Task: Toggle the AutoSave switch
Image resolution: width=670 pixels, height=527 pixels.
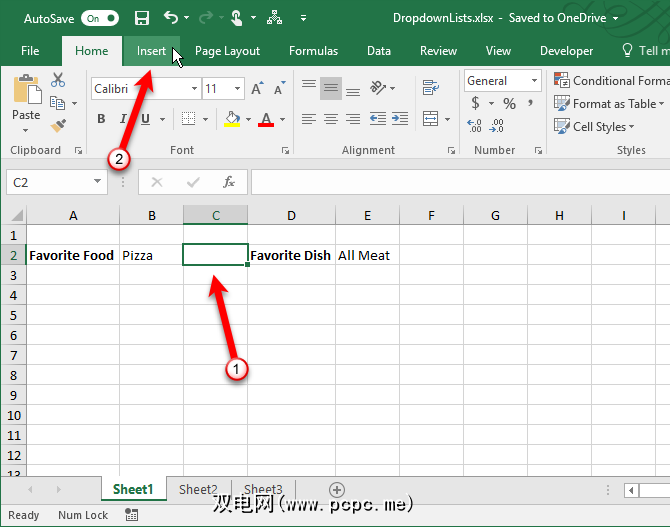Action: pos(100,18)
